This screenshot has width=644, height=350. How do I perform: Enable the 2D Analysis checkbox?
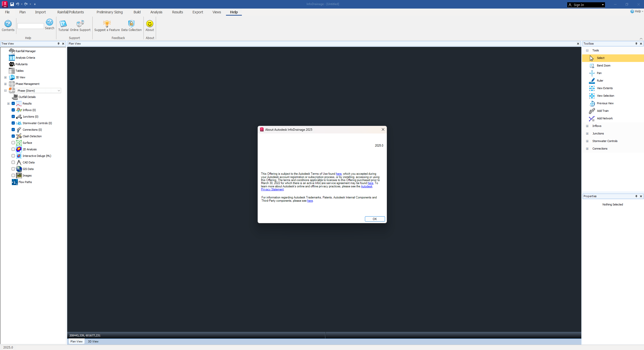(x=13, y=149)
